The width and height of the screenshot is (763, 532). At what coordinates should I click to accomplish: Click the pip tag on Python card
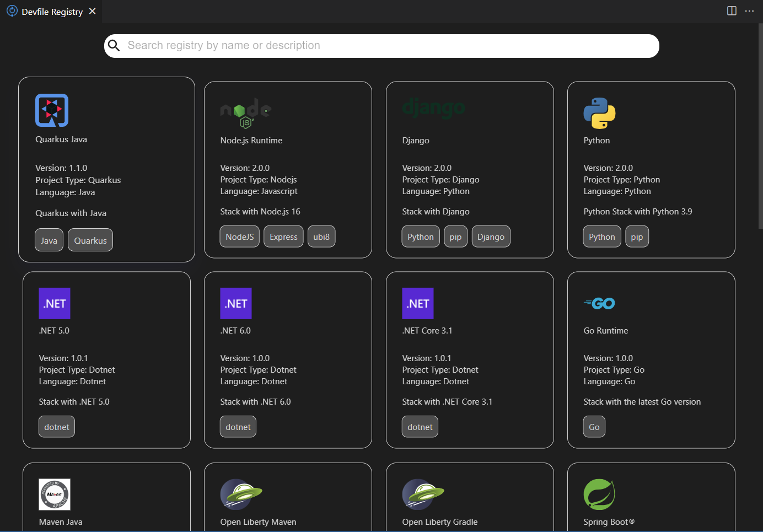[x=637, y=237]
